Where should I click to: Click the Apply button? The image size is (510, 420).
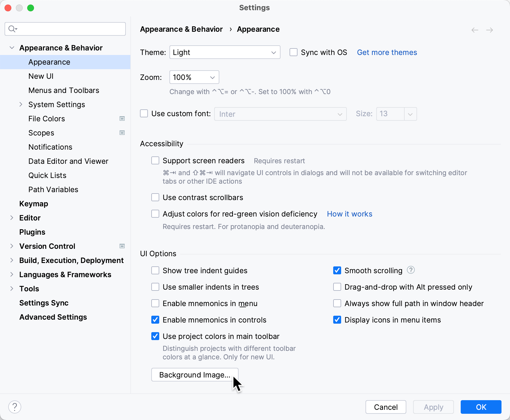coord(433,407)
